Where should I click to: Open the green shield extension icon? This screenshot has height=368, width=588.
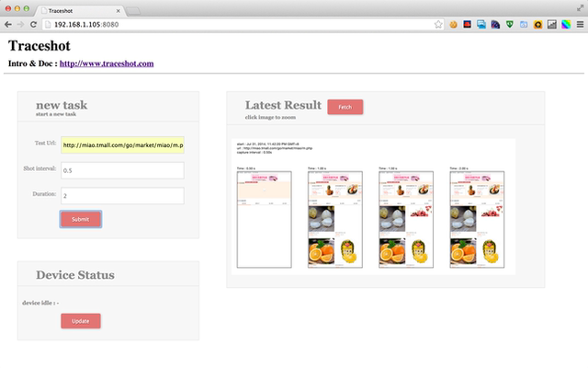point(510,25)
